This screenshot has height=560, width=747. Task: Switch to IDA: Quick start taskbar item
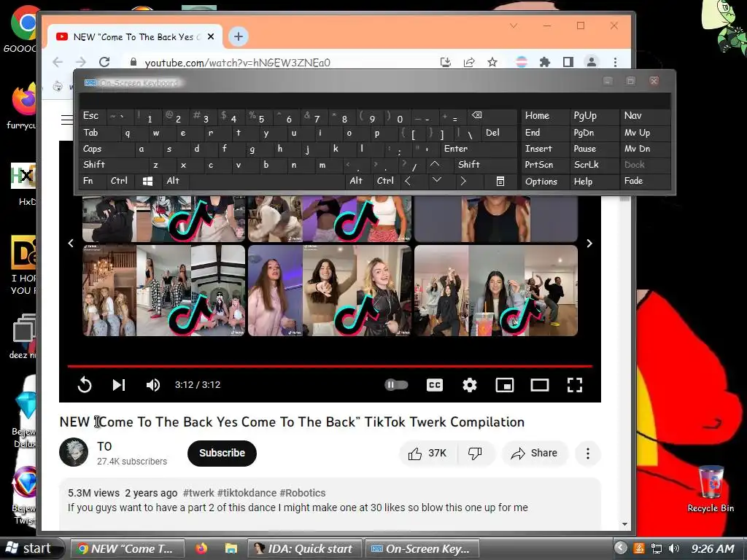click(x=304, y=549)
